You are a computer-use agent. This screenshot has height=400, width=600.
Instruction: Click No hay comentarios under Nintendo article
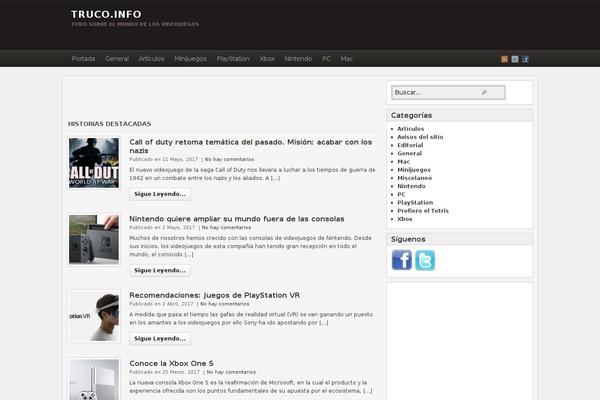226,227
